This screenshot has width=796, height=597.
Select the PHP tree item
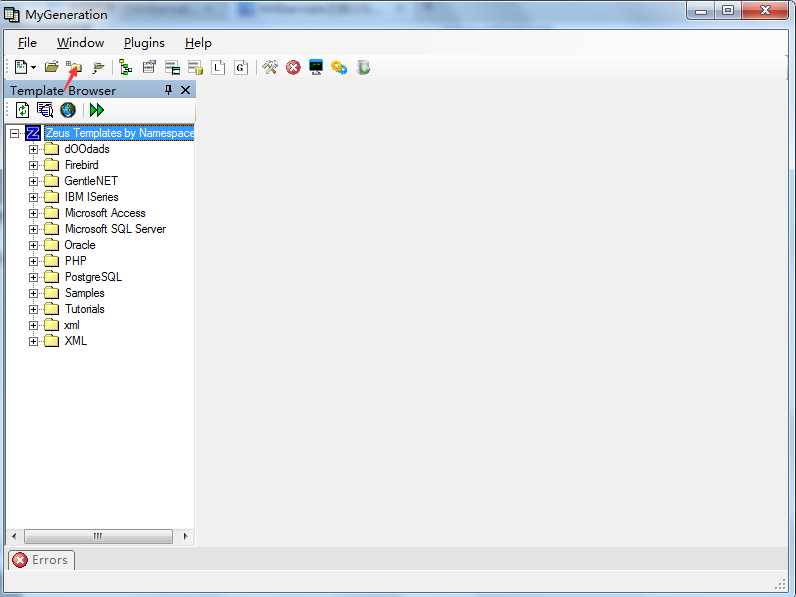click(x=75, y=261)
